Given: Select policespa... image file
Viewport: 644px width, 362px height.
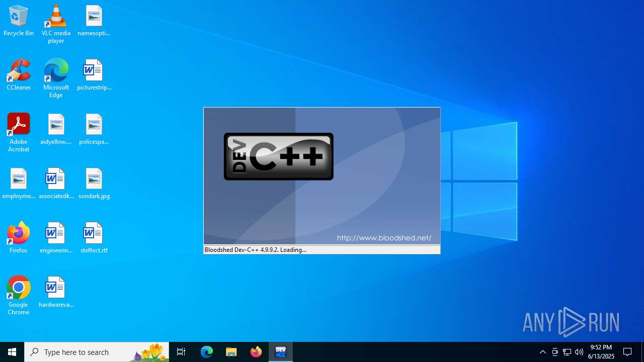Looking at the screenshot, I should (x=94, y=129).
